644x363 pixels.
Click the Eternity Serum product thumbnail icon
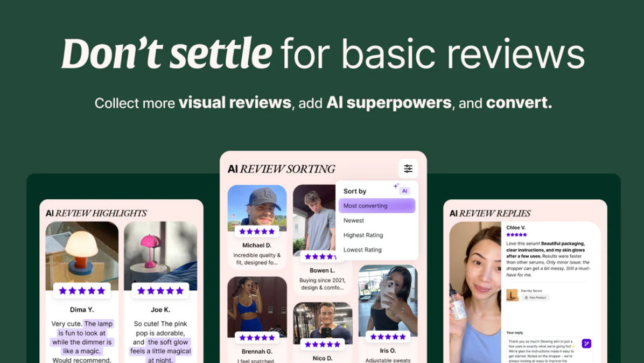click(x=512, y=295)
